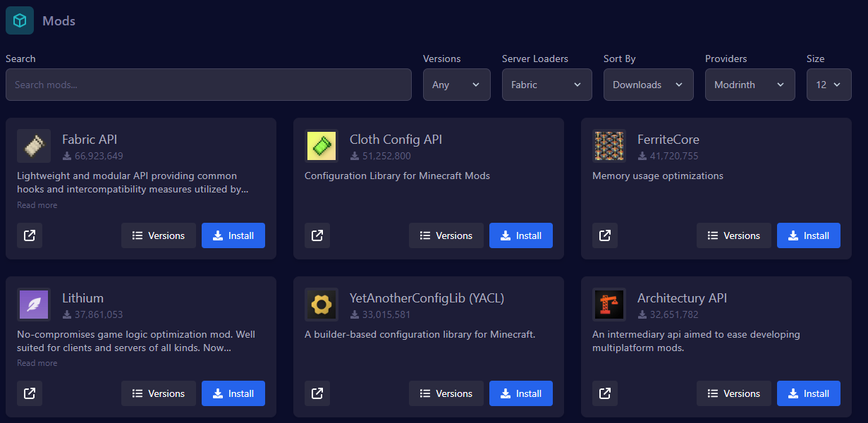Click the 51,252,800 download count
This screenshot has width=868, height=423.
point(386,156)
